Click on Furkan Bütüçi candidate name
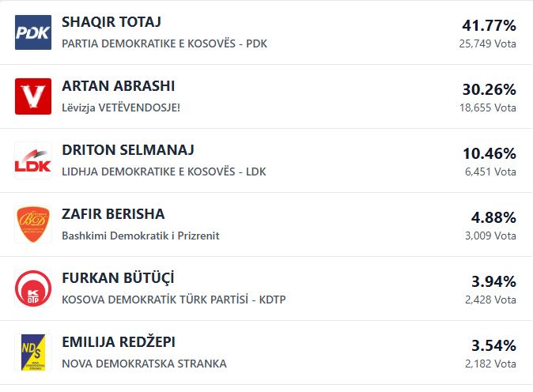The width and height of the screenshot is (533, 392). [118, 278]
